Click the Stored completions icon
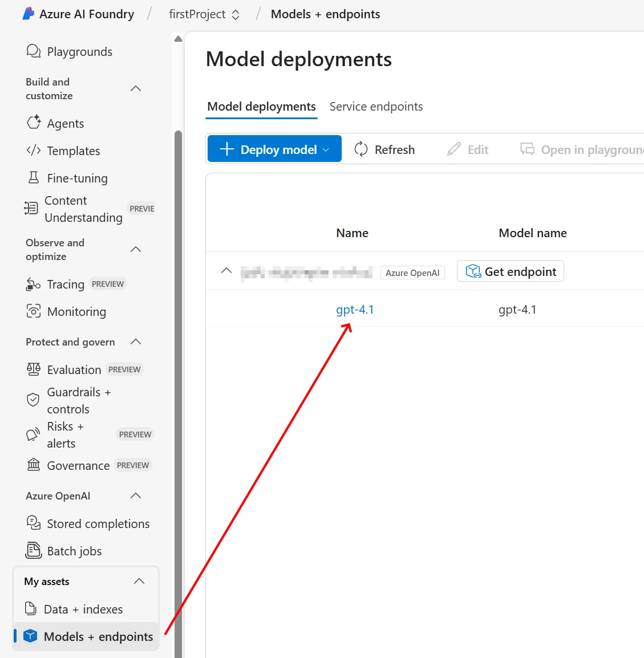This screenshot has height=658, width=644. (34, 523)
